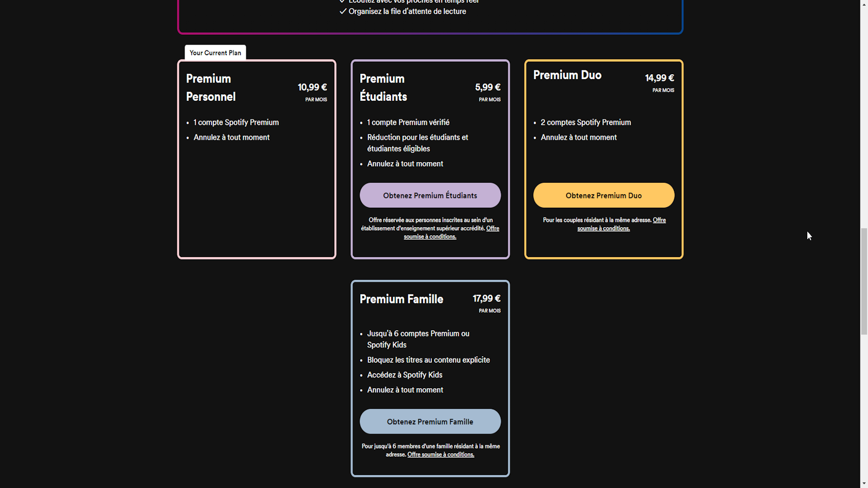Click the vertical scrollbar thumb

click(864, 281)
